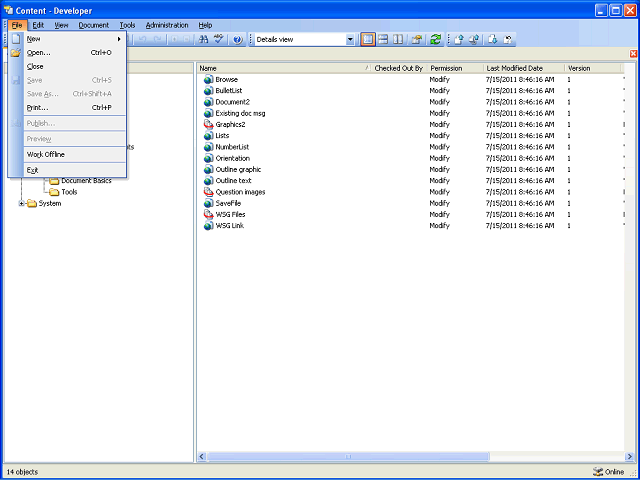The image size is (640, 480).
Task: Select the NumberList file name
Action: [232, 147]
